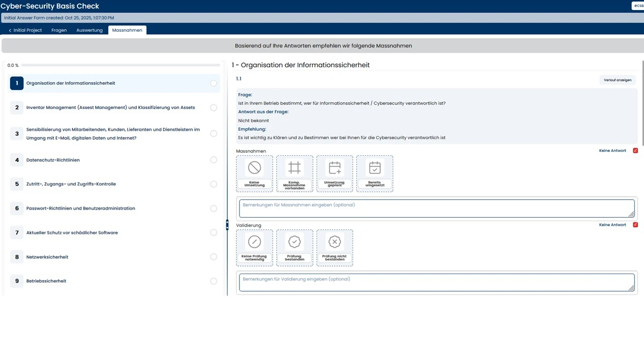Choose Komp. Massnahme vorhanden option
This screenshot has width=644, height=362.
pos(294,168)
